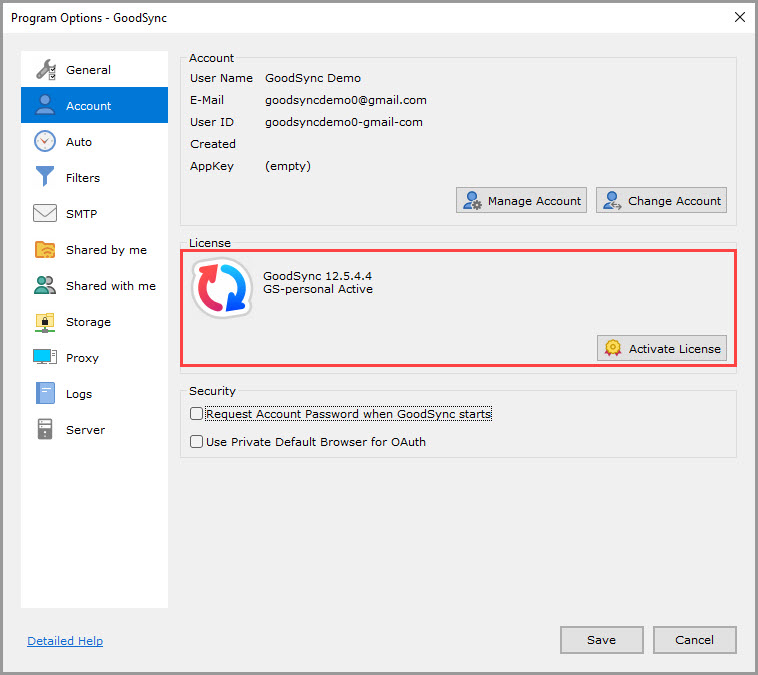Switch to the Auto options tab

(94, 142)
